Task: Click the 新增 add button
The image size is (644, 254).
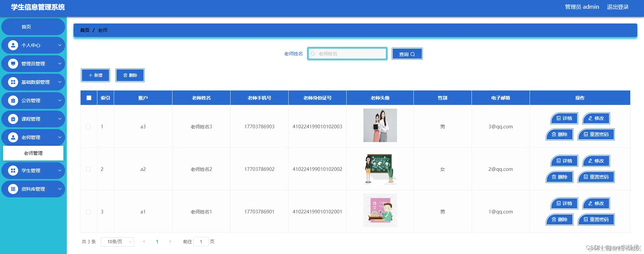Action: click(x=95, y=75)
